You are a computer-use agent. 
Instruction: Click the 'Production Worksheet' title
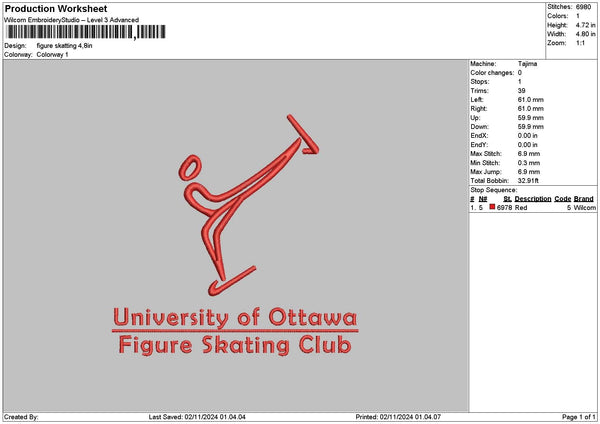(56, 8)
